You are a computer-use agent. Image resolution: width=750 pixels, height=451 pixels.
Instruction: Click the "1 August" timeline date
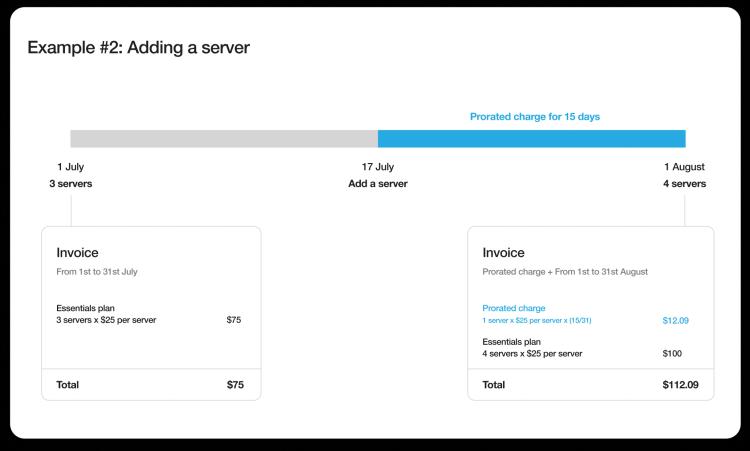(684, 166)
